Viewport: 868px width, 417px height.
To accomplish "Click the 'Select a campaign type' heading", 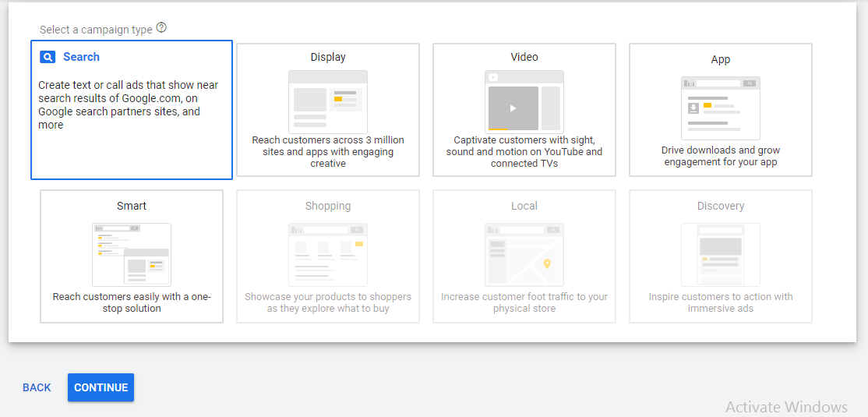I will pos(96,30).
